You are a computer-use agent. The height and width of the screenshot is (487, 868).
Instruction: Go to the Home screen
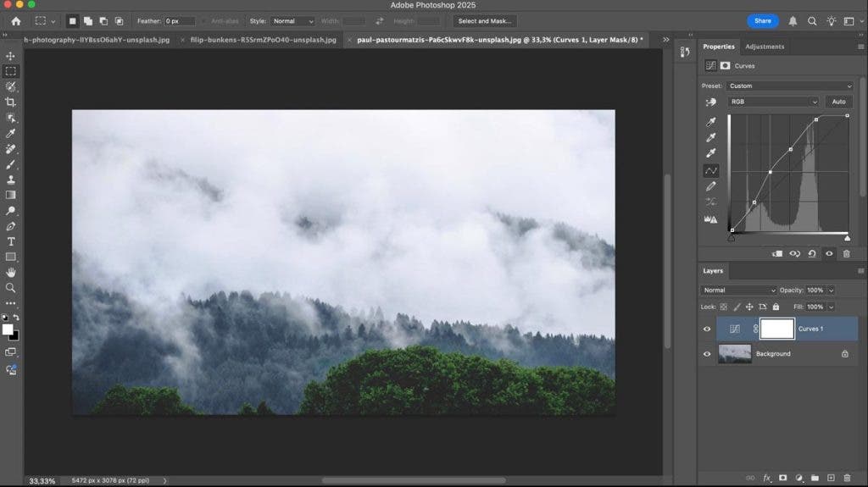(x=16, y=21)
